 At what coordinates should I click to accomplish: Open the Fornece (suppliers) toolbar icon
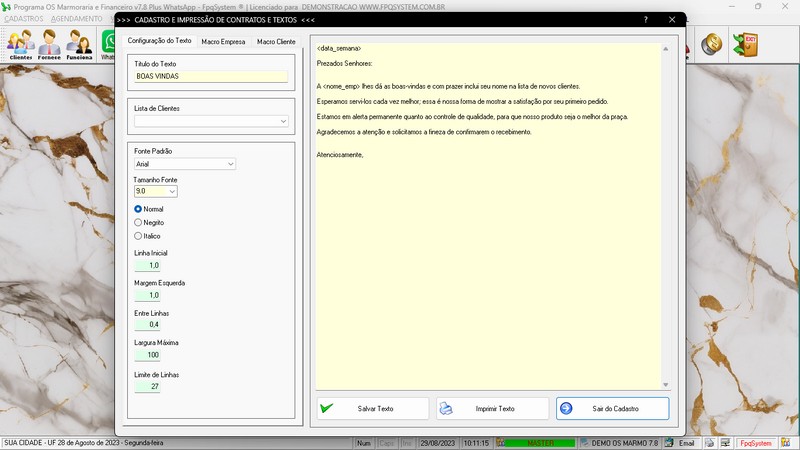(49, 44)
